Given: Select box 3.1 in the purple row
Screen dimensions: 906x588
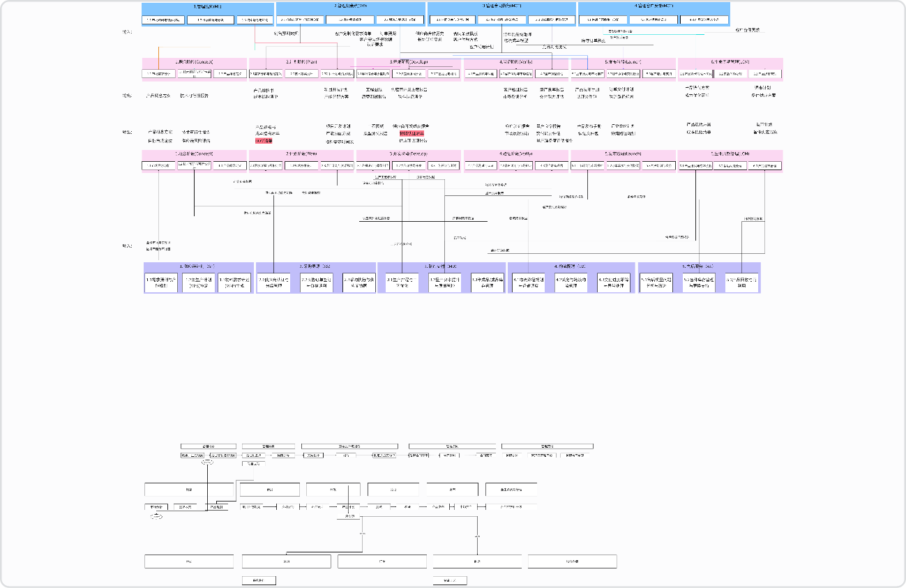Looking at the screenshot, I should click(402, 282).
